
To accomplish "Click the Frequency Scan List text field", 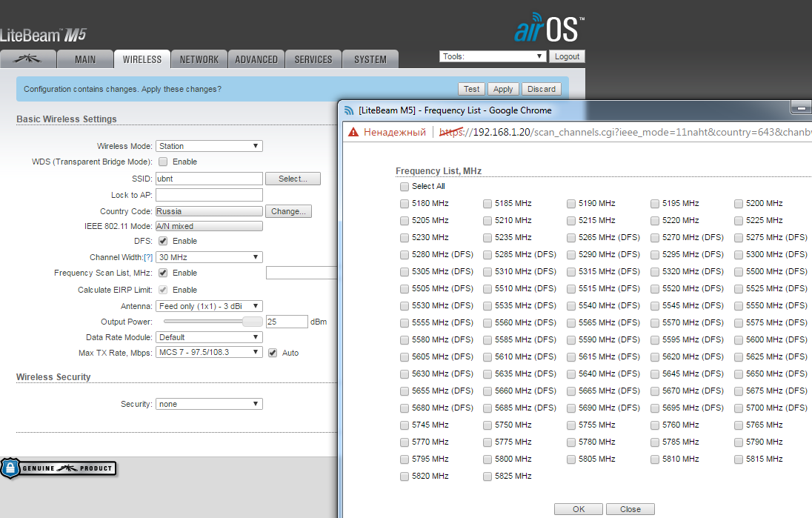I will [x=302, y=273].
